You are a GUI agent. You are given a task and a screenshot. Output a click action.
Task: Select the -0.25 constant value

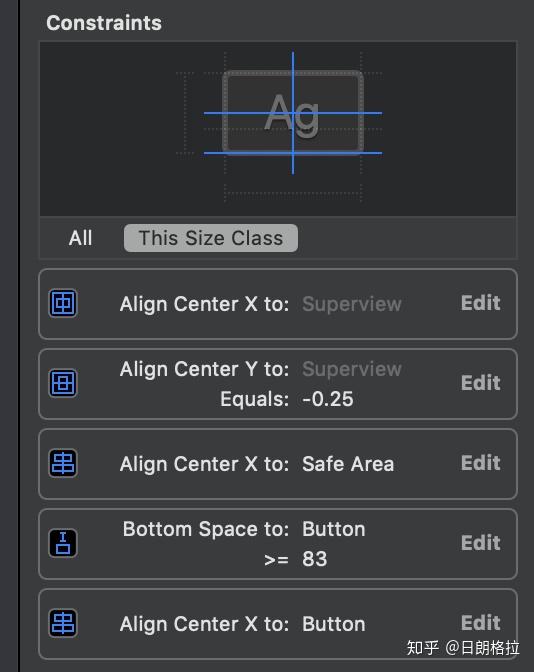328,399
